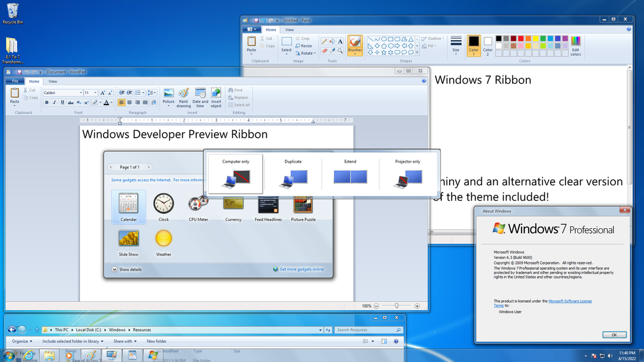Open Share with menu in Explorer
Viewport: 644px width, 362px height.
pyautogui.click(x=125, y=341)
